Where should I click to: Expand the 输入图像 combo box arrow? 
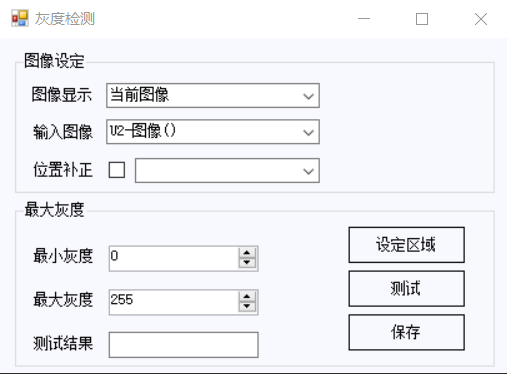(309, 132)
